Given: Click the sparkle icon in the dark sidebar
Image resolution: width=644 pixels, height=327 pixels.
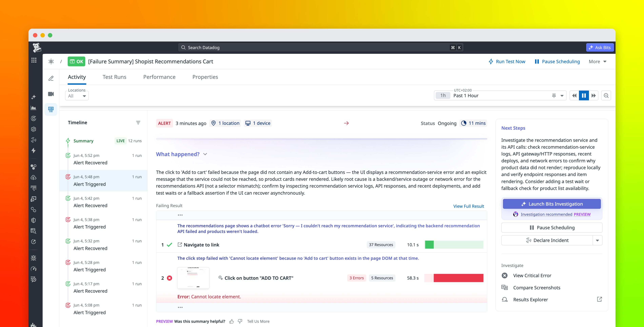Looking at the screenshot, I should click(x=34, y=97).
